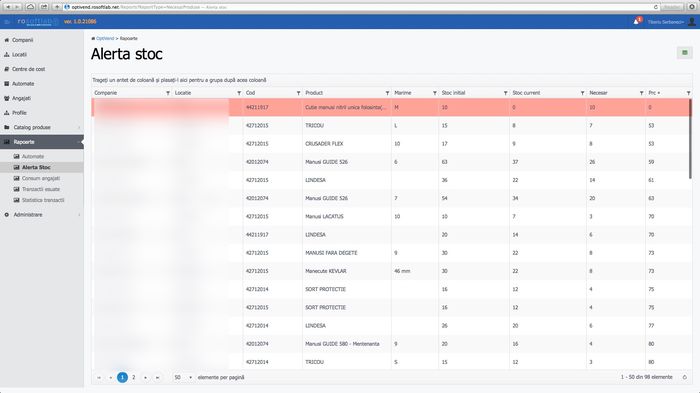Open filter on Prc column
Screen dimensions: 700x393
click(x=688, y=93)
